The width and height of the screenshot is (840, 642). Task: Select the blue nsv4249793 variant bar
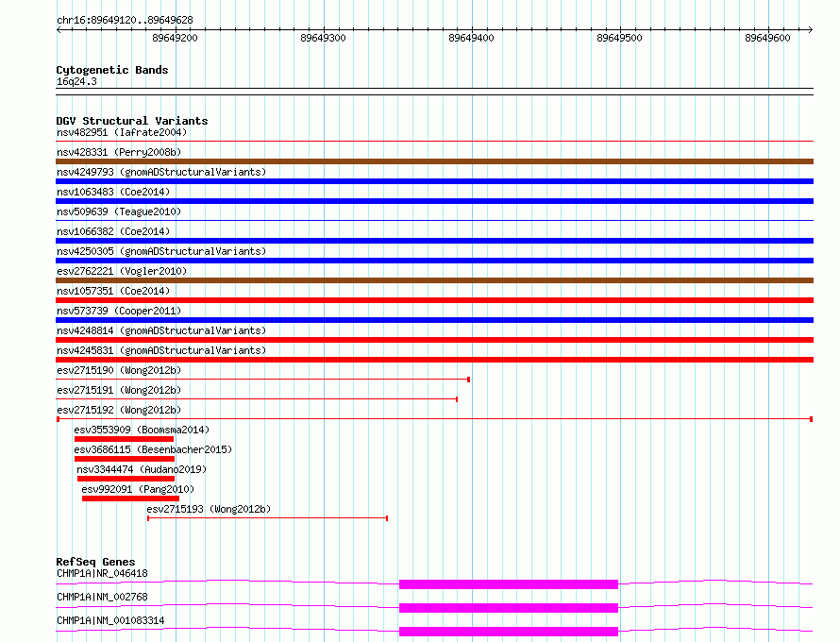[x=434, y=181]
